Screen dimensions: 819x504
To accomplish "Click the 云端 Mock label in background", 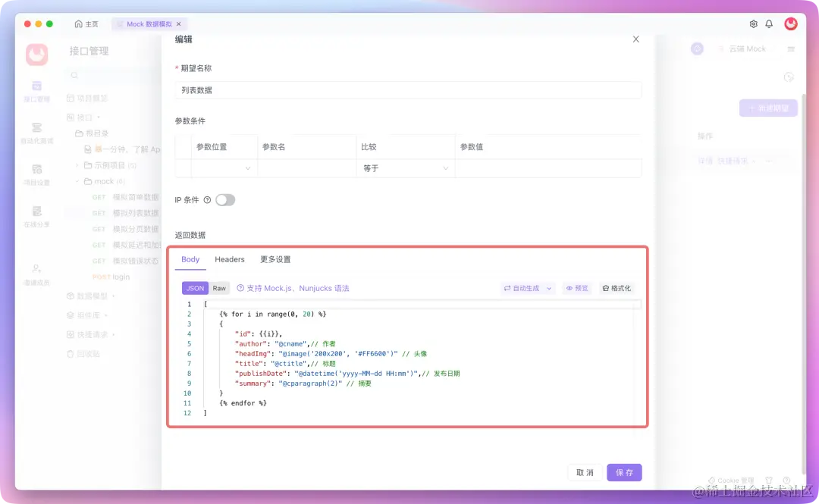I will point(747,49).
